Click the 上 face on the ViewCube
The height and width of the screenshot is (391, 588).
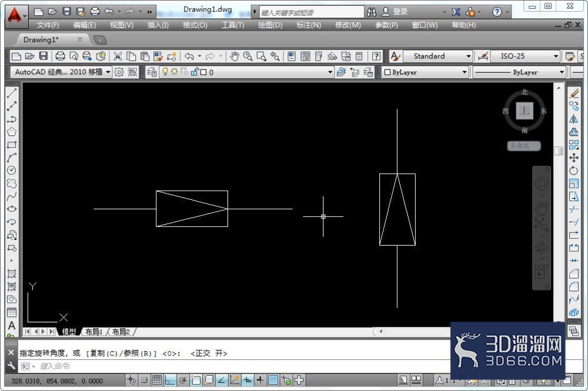pyautogui.click(x=524, y=111)
